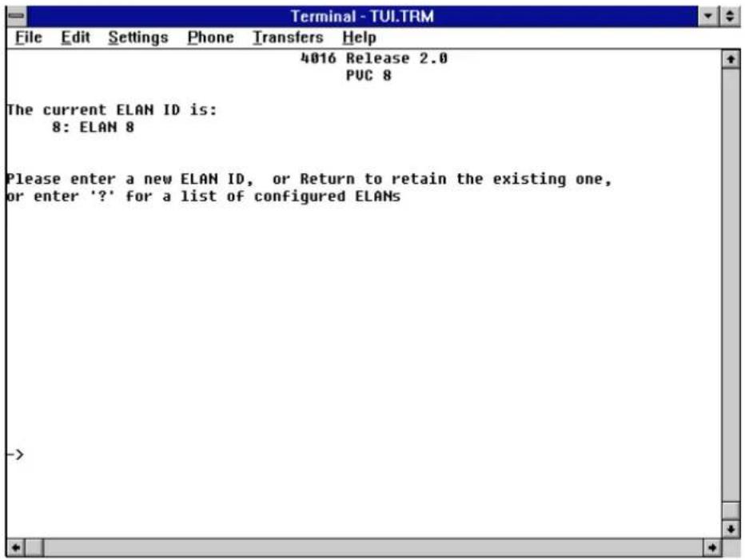Open the window control menu box
The width and height of the screenshot is (745, 560).
[x=17, y=16]
